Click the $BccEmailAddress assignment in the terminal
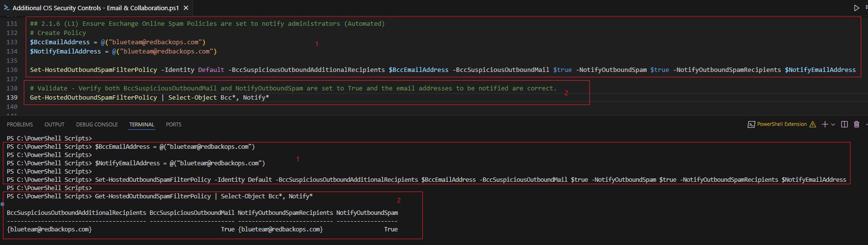Screen dimensions: 868x245 tap(175, 146)
